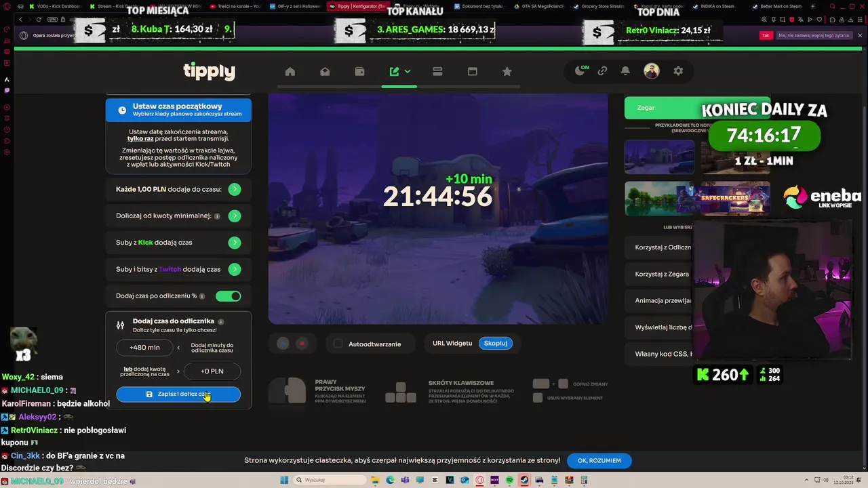Expand Suby z Kick dodają czas
Viewport: 868px width, 488px height.
235,243
